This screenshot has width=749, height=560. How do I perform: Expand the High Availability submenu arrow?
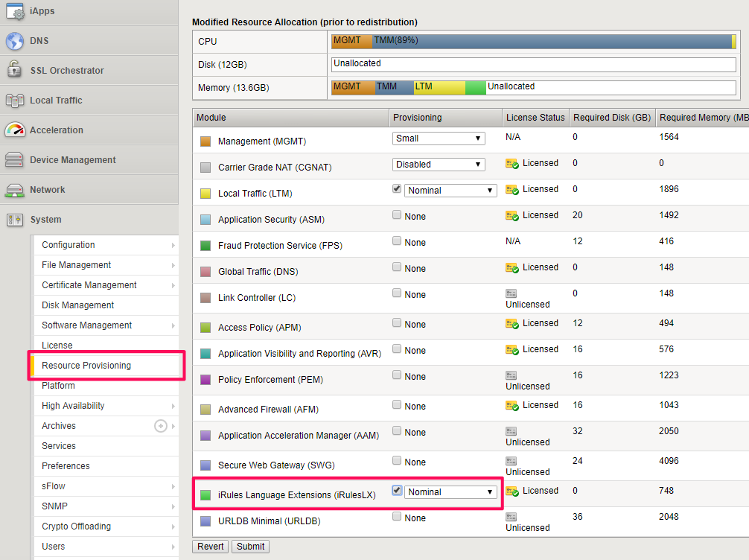point(173,406)
